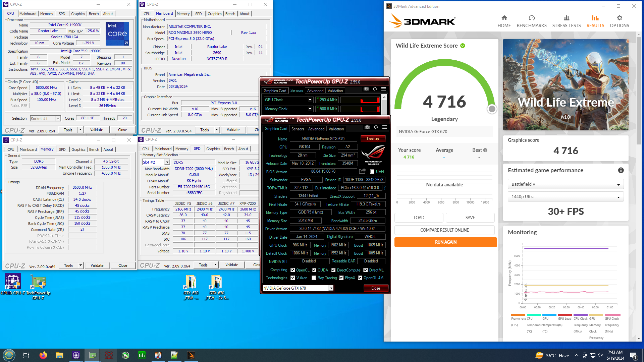Screen dimensions: 644x362
Task: Click camera icon in GPU-Z Sensors window
Action: [366, 89]
